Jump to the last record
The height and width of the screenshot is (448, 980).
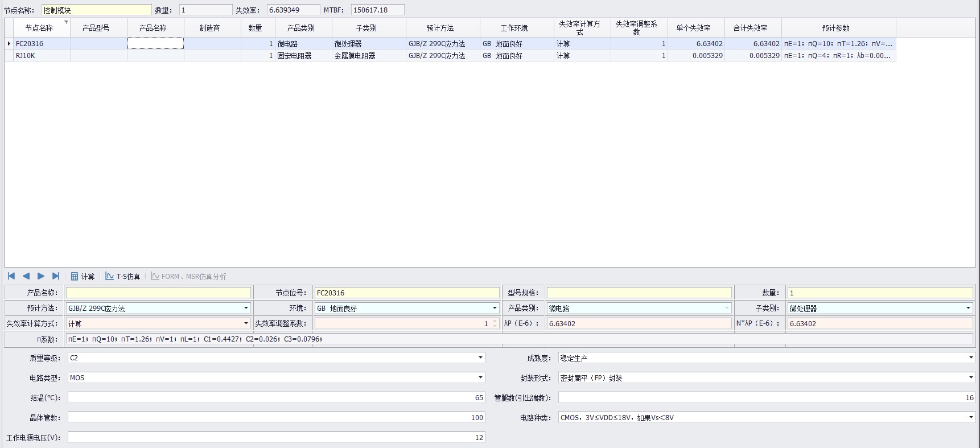[56, 276]
